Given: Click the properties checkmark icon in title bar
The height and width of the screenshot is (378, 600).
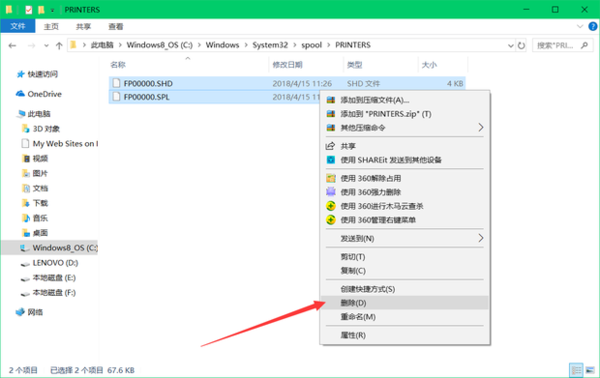Looking at the screenshot, I should click(x=28, y=10).
